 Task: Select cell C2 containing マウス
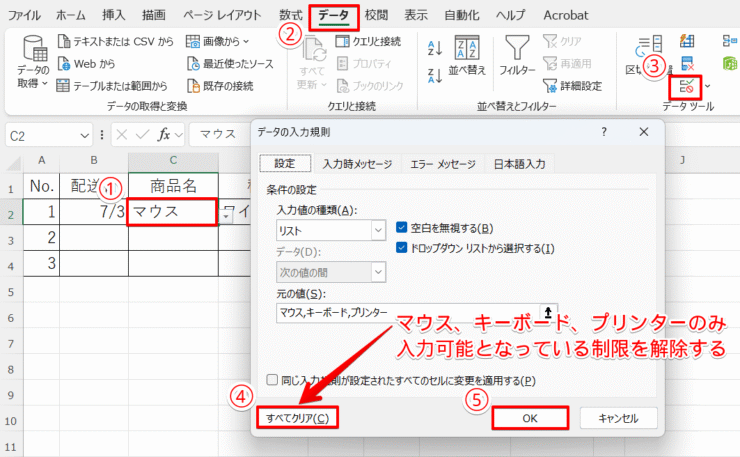click(x=173, y=212)
